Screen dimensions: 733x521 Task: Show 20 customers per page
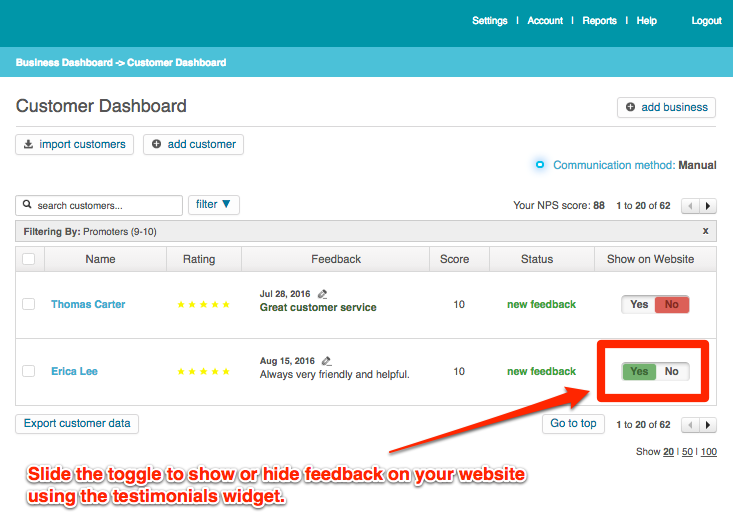tap(668, 452)
